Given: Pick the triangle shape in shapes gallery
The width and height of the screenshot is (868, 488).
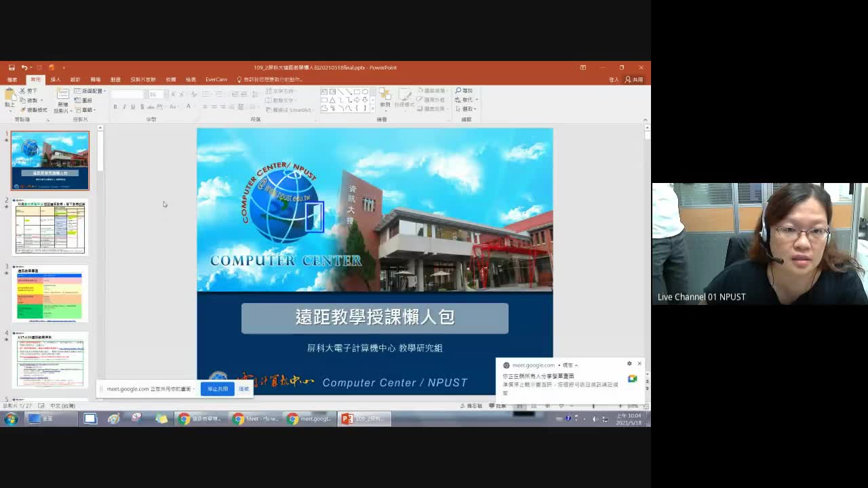Looking at the screenshot, I should [332, 100].
